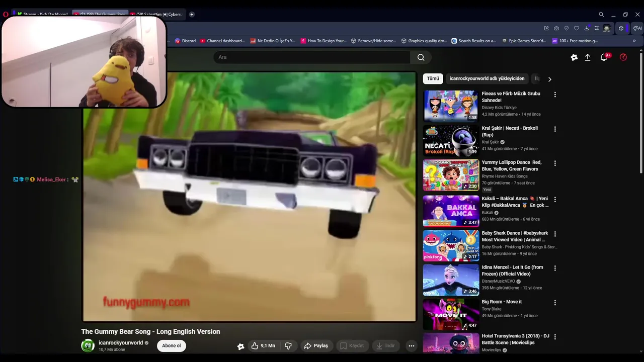
Task: Open the more actions three-dot menu under video
Action: coord(411,346)
